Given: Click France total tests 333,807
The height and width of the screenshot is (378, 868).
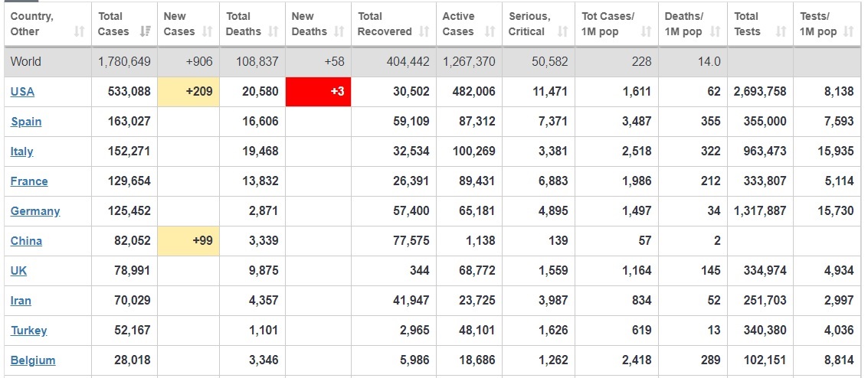Looking at the screenshot, I should pos(765,181).
